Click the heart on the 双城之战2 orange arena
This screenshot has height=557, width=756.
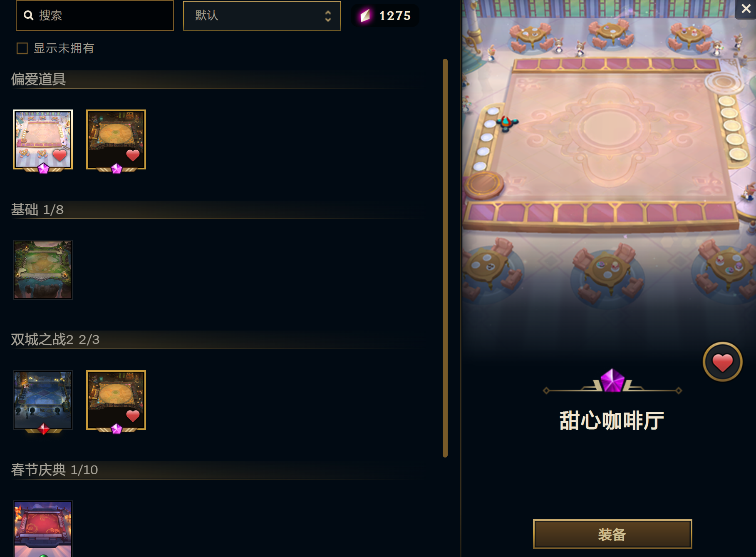pos(133,415)
